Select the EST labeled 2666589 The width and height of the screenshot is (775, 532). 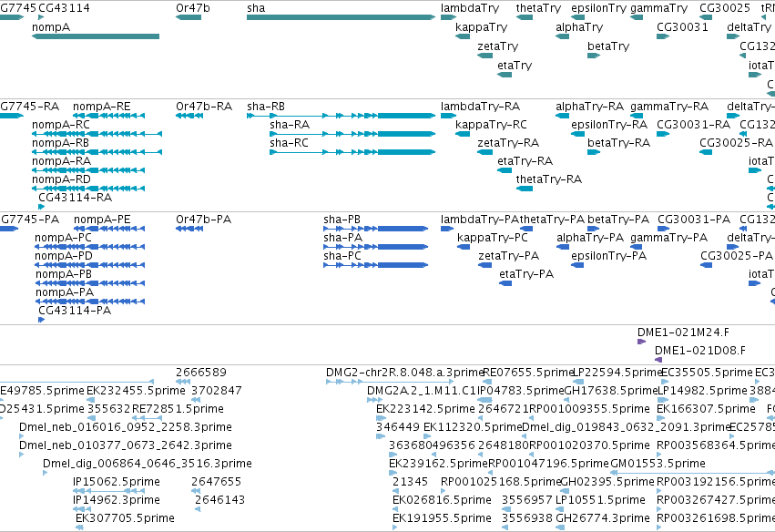pos(201,373)
